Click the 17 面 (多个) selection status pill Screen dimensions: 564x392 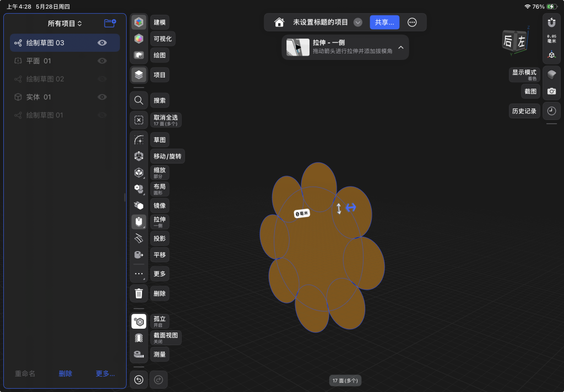[x=345, y=380]
